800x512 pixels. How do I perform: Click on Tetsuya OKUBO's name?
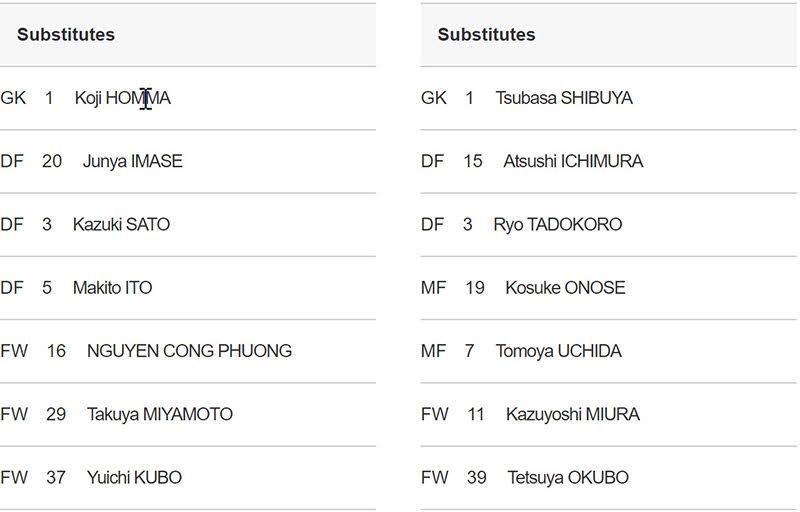567,477
